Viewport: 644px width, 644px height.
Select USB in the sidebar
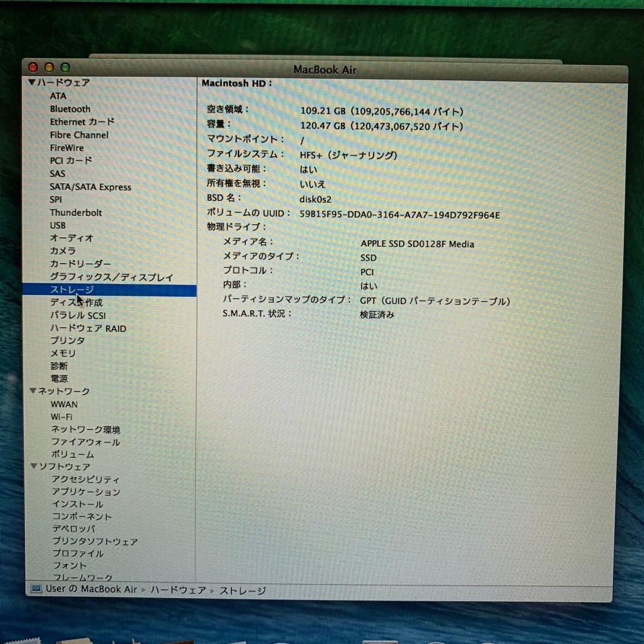(x=58, y=225)
